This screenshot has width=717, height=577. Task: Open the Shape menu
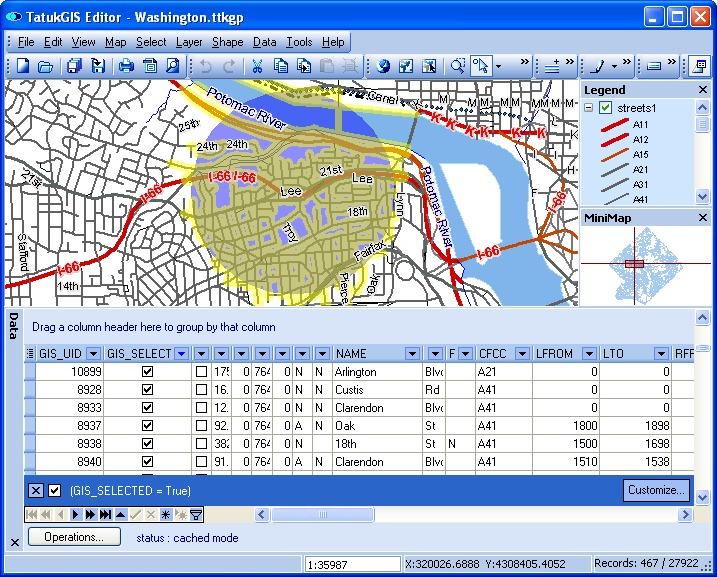227,42
